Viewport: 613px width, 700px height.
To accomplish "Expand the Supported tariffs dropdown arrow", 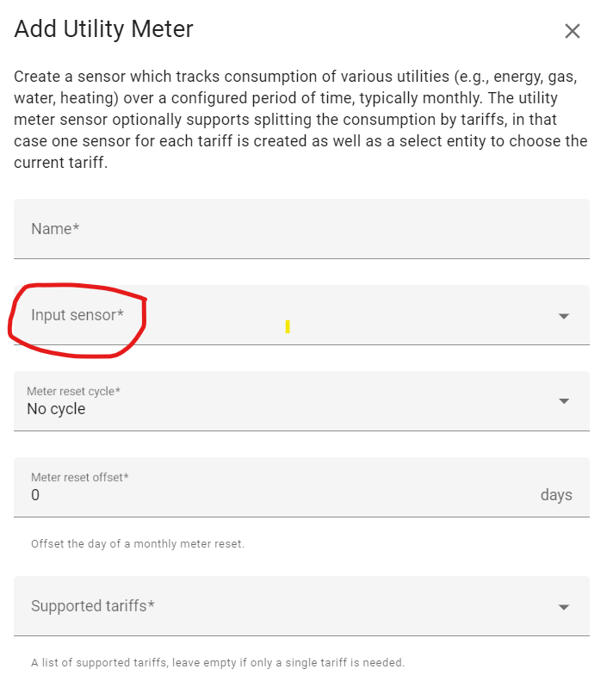I will coord(564,607).
